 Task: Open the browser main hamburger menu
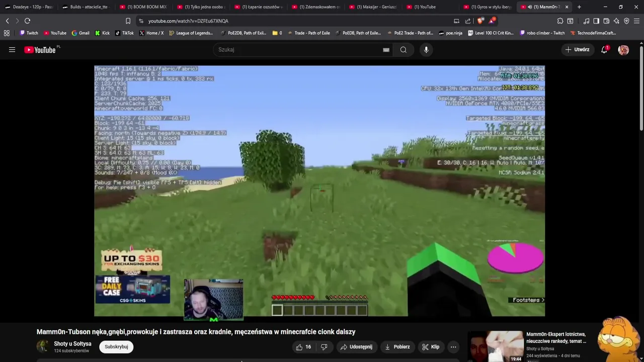pos(637,21)
